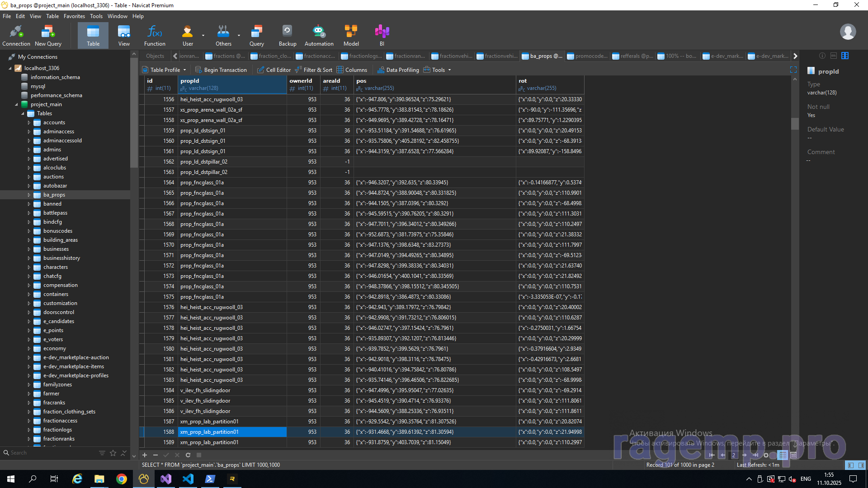Toggle the left navigation pane button
Image resolution: width=868 pixels, height=488 pixels.
pyautogui.click(x=850, y=465)
